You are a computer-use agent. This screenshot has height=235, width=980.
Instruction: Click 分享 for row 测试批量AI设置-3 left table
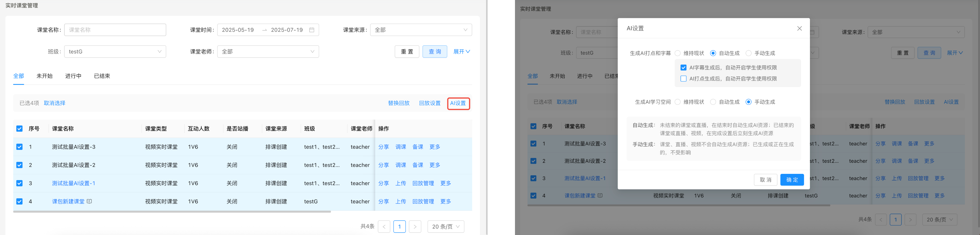coord(384,147)
